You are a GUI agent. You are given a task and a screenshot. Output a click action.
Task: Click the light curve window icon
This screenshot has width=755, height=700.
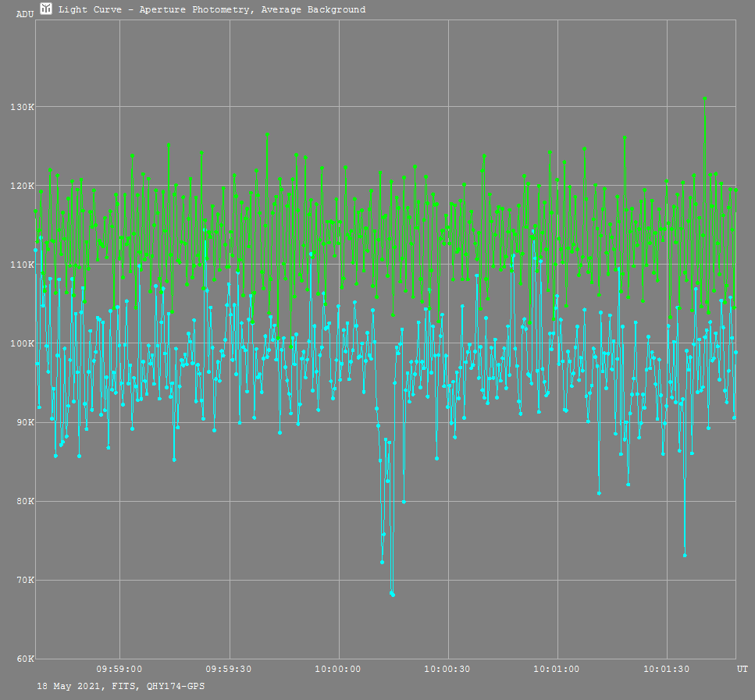tap(46, 9)
